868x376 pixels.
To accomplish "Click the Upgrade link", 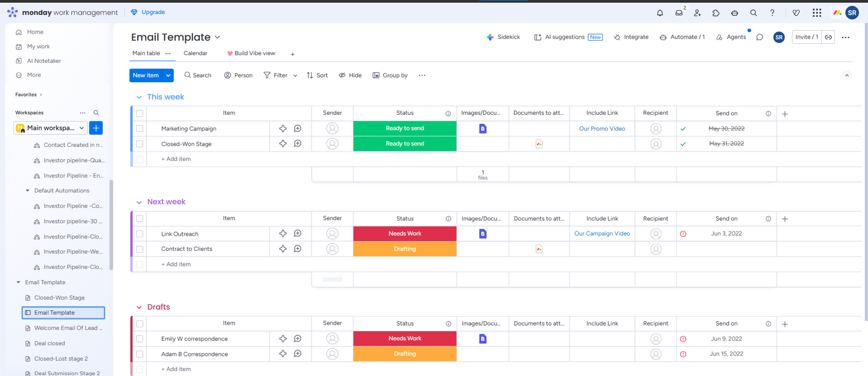I will (148, 12).
